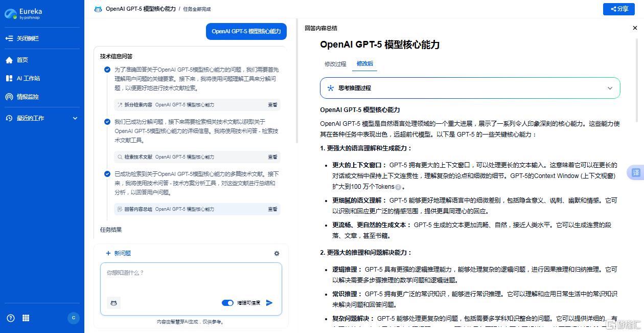
Task: Click the 检索技术文献 search icon
Action: (120, 157)
